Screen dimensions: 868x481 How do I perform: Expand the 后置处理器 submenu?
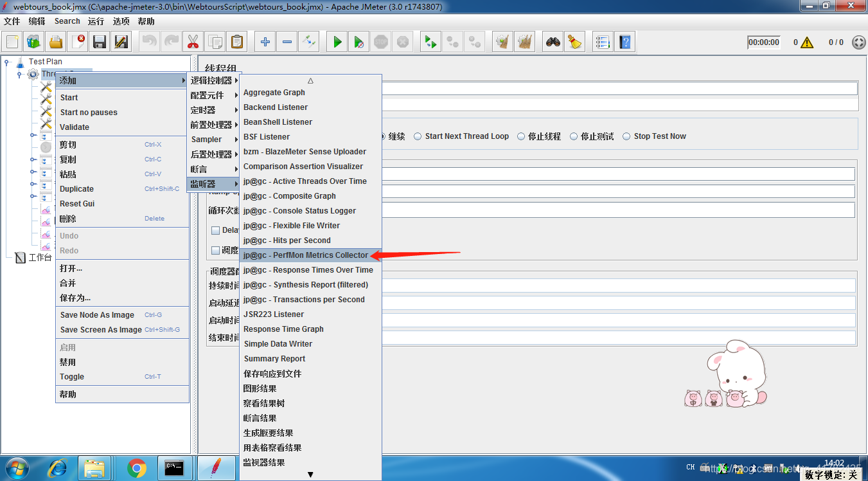coord(214,154)
